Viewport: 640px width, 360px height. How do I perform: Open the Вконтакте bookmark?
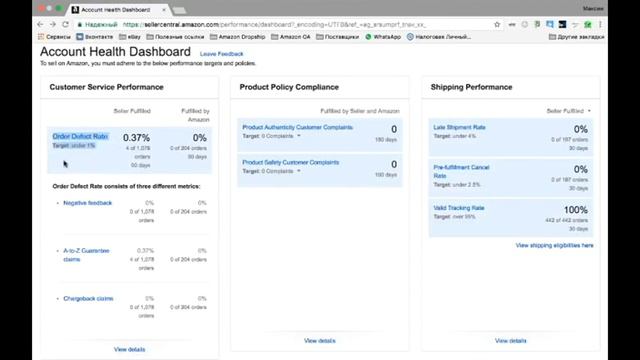pyautogui.click(x=95, y=37)
